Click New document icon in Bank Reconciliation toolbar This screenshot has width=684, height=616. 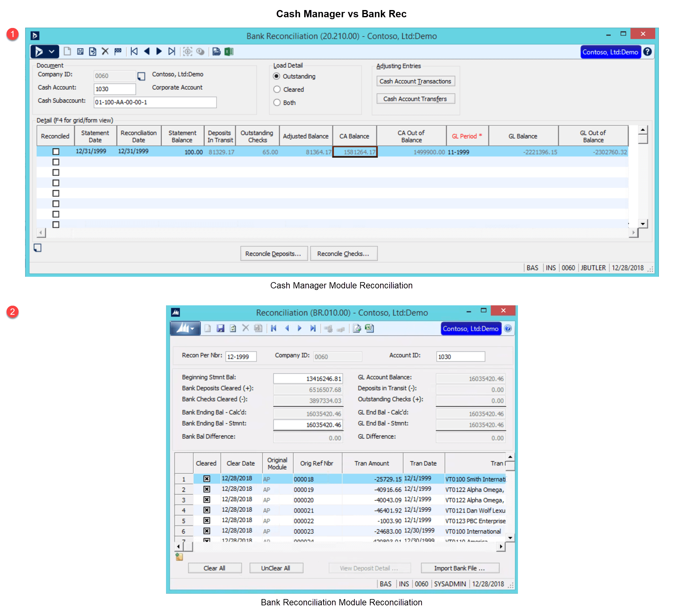(67, 51)
